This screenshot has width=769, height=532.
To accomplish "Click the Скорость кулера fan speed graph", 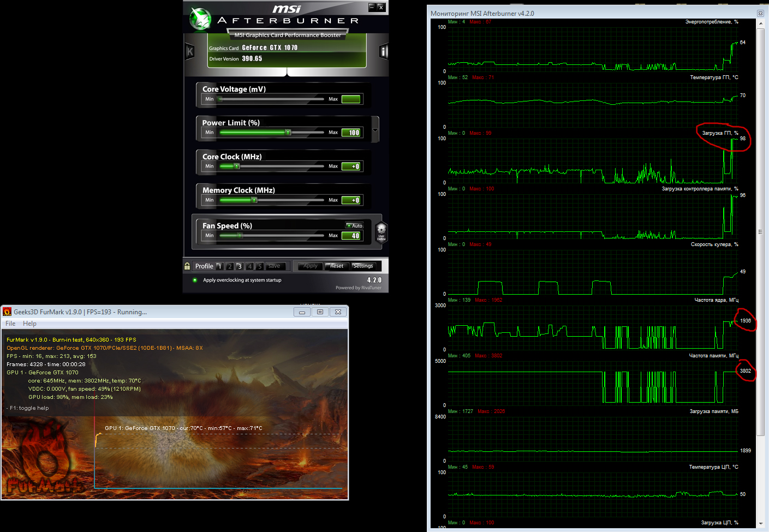I will pos(593,272).
